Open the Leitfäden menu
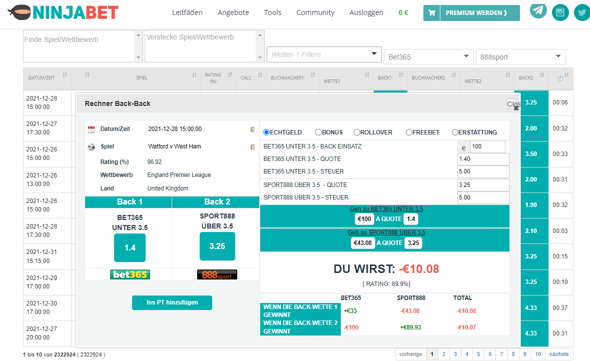Viewport: 590px width, 361px height. pyautogui.click(x=187, y=12)
